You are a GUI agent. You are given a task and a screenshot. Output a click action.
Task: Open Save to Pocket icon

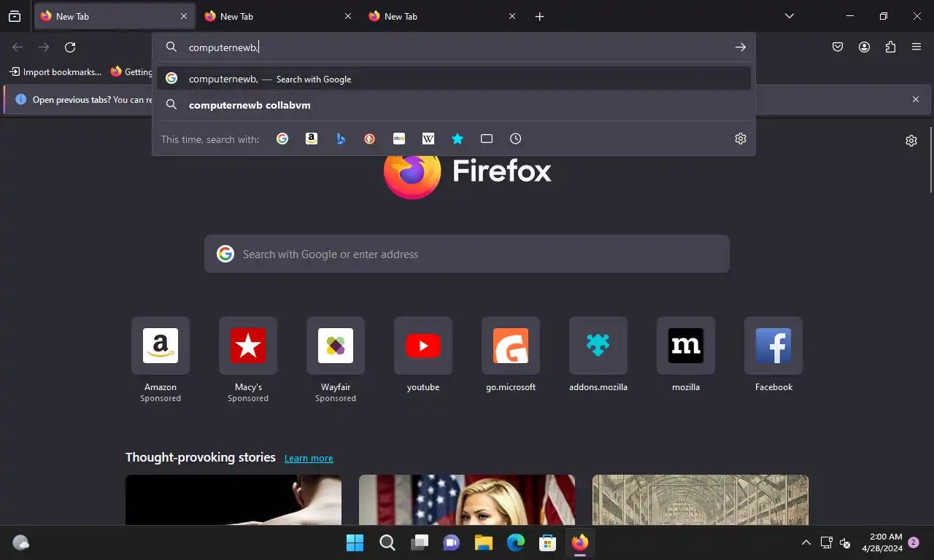pos(838,47)
